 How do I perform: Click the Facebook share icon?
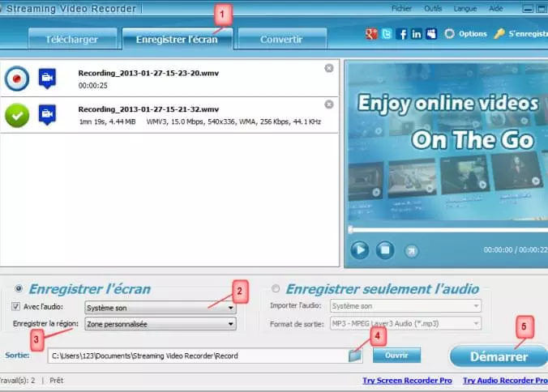pyautogui.click(x=402, y=34)
